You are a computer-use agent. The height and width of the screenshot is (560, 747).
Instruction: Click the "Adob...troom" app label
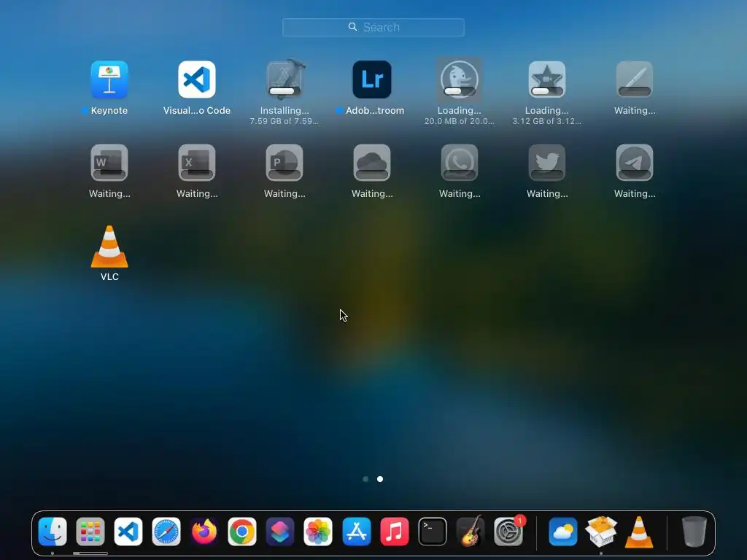click(375, 111)
